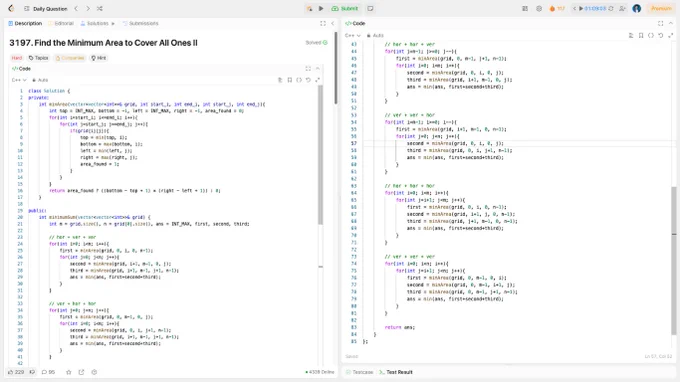Viewport: 680px width, 382px height.
Task: Click 'return ans;' line in right editor
Action: point(399,327)
